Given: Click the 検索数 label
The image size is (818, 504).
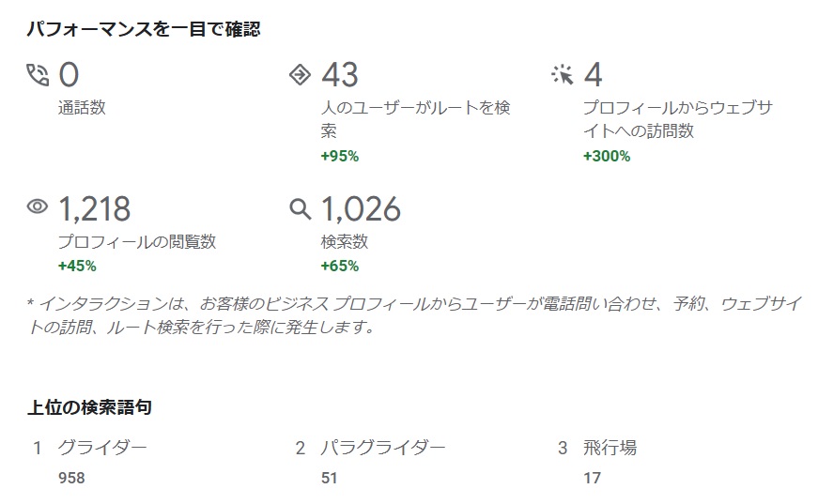Looking at the screenshot, I should (344, 241).
